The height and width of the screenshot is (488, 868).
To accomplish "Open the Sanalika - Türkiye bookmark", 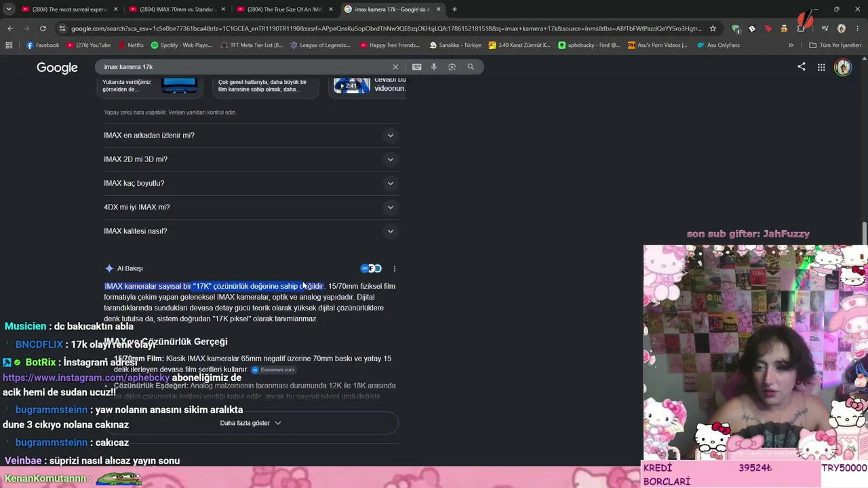I will 456,45.
